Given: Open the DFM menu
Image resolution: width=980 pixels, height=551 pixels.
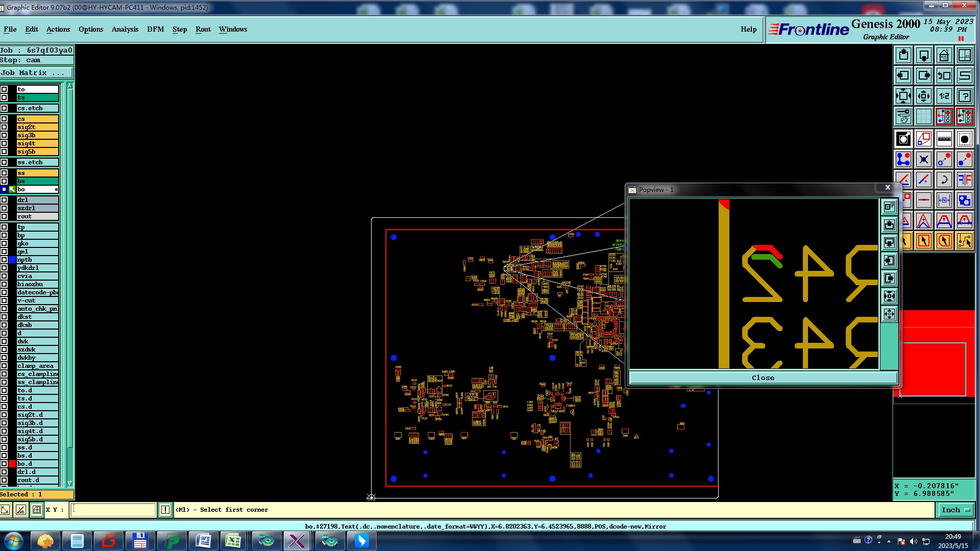Looking at the screenshot, I should [x=155, y=29].
